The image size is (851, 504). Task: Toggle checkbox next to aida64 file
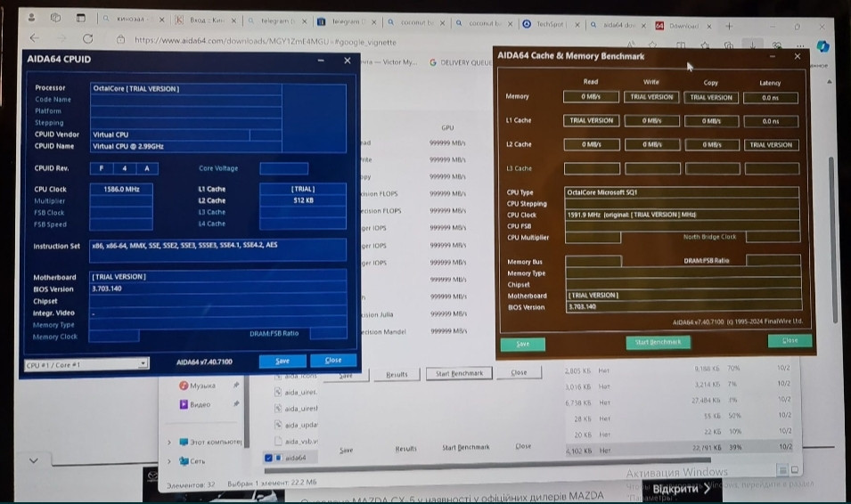tap(269, 458)
